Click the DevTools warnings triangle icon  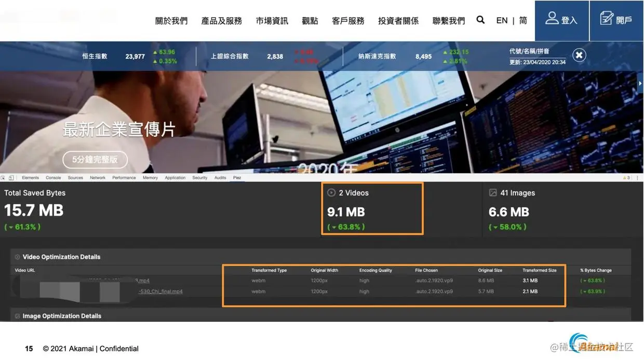626,178
